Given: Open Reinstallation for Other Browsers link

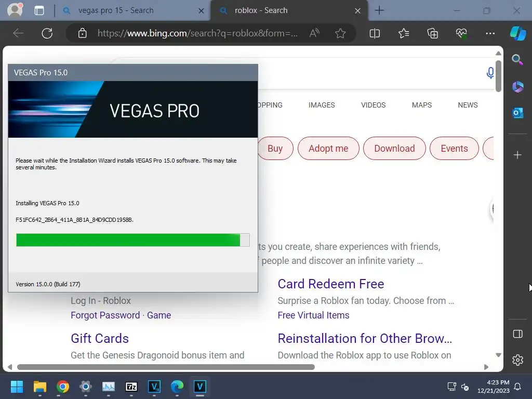Looking at the screenshot, I should [365, 338].
